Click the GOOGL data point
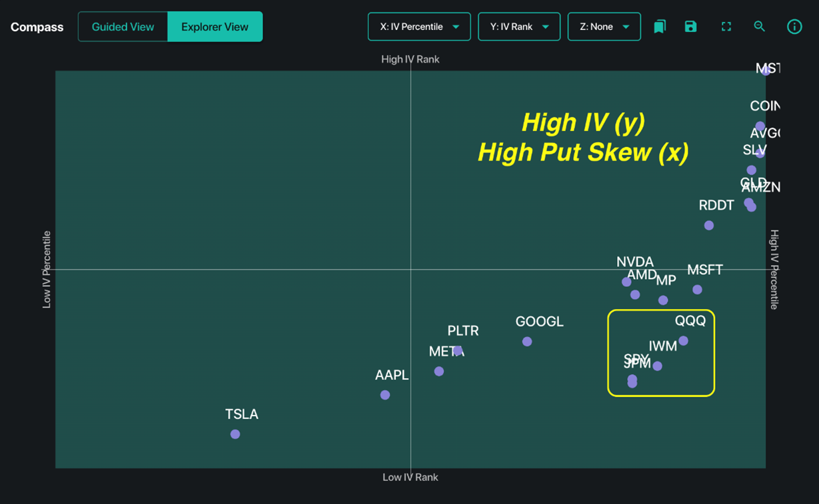 pyautogui.click(x=527, y=342)
